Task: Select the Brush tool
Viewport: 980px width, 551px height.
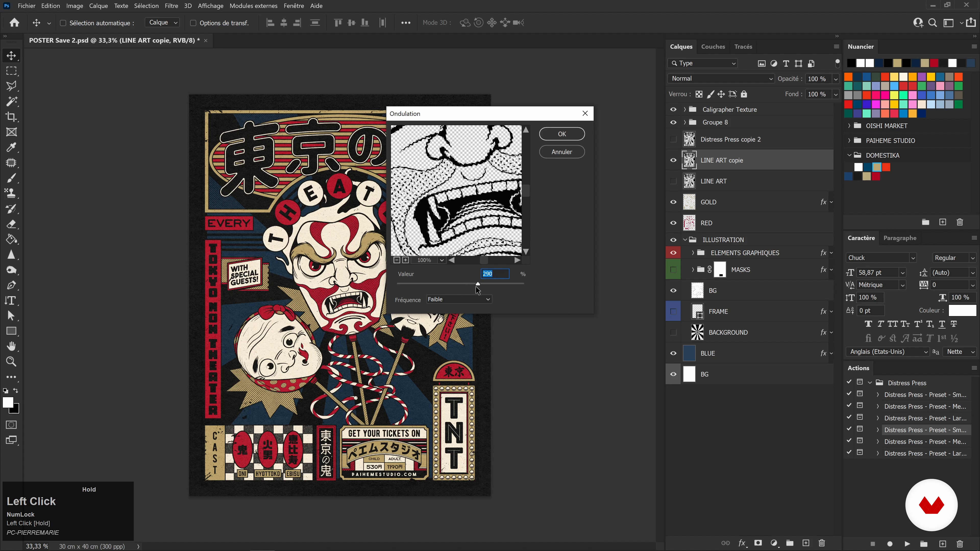Action: pos(11,178)
